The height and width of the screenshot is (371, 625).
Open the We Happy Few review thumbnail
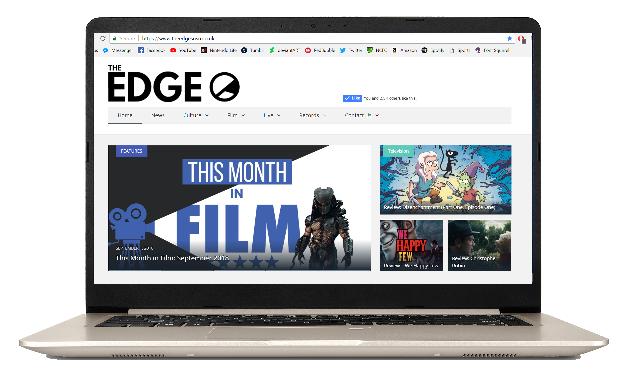pyautogui.click(x=411, y=245)
